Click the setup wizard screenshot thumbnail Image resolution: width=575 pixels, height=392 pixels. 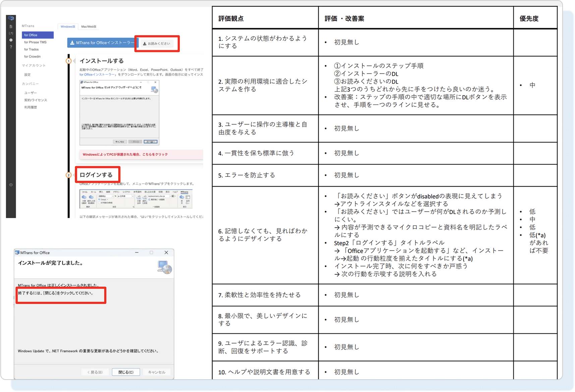119,113
